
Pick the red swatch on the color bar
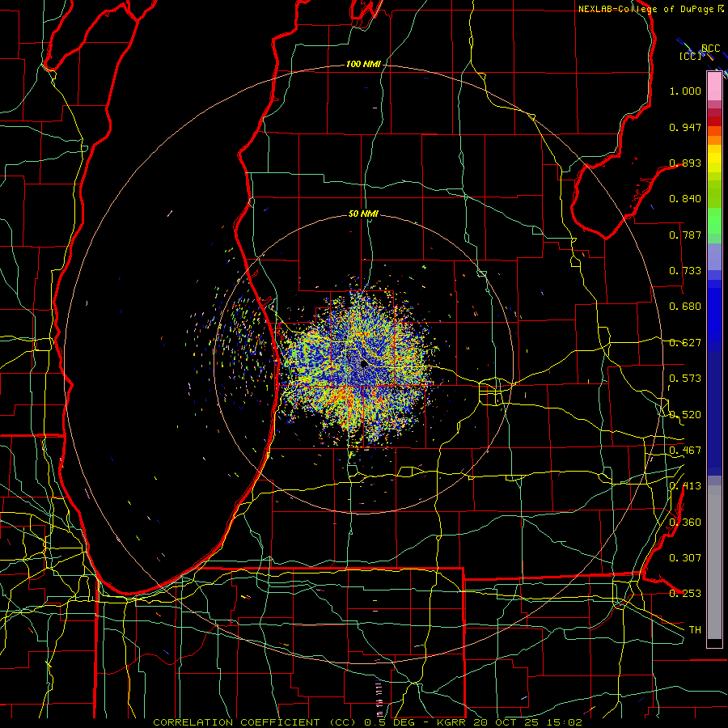click(714, 121)
